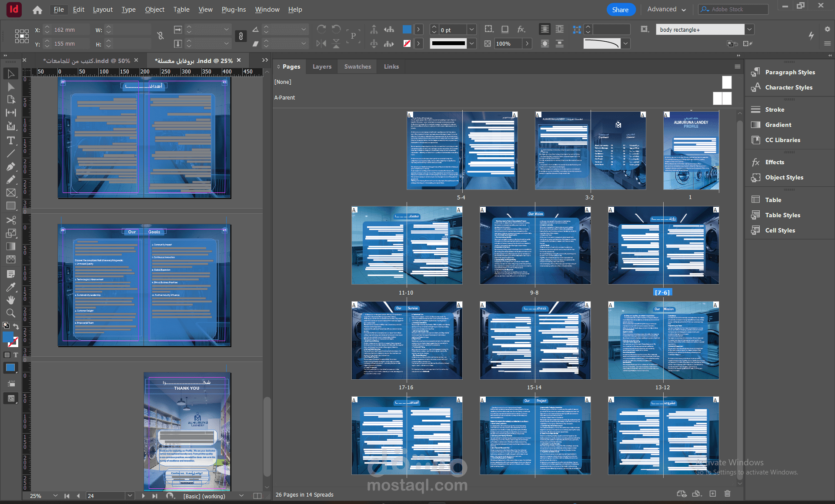Expand the opacity 100% slider arrow

pos(527,43)
